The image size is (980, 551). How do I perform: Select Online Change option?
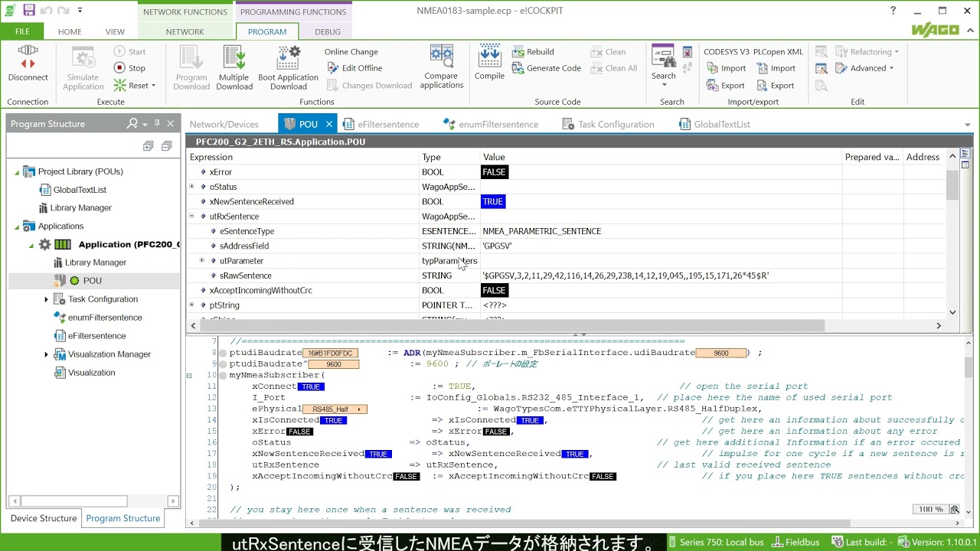(351, 52)
